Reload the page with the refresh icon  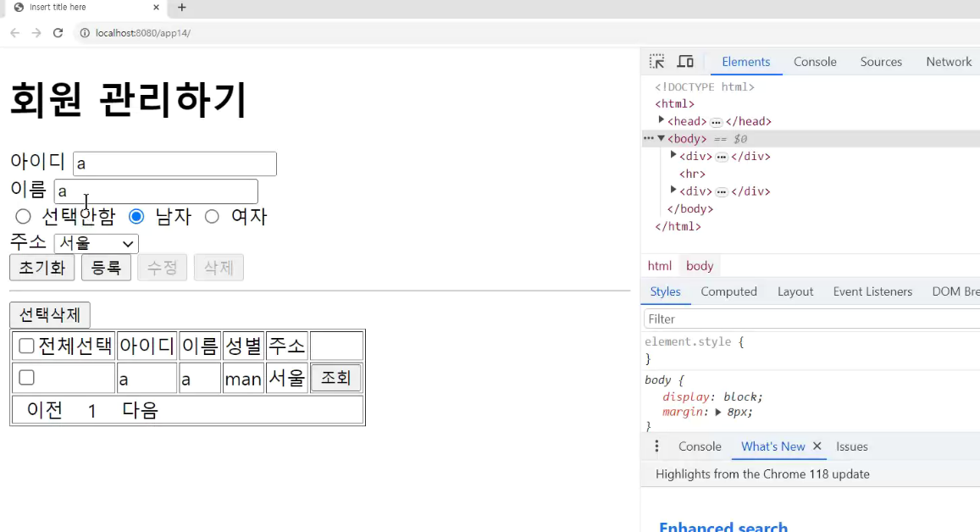coord(58,32)
